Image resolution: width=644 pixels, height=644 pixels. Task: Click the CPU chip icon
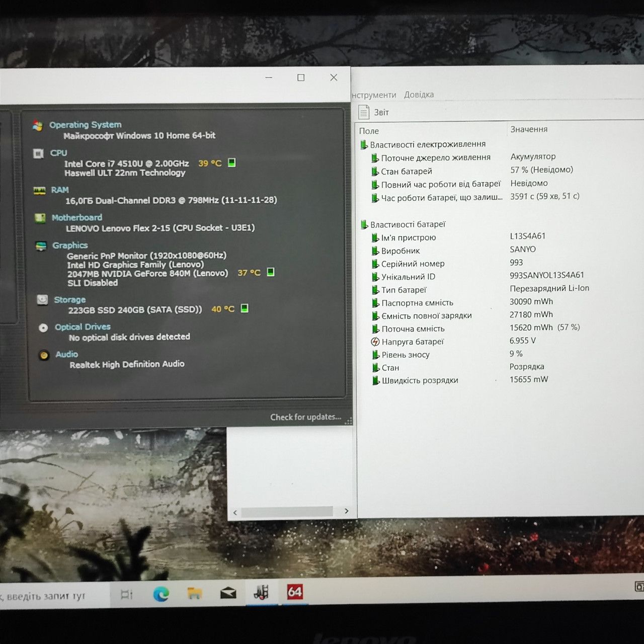38,153
